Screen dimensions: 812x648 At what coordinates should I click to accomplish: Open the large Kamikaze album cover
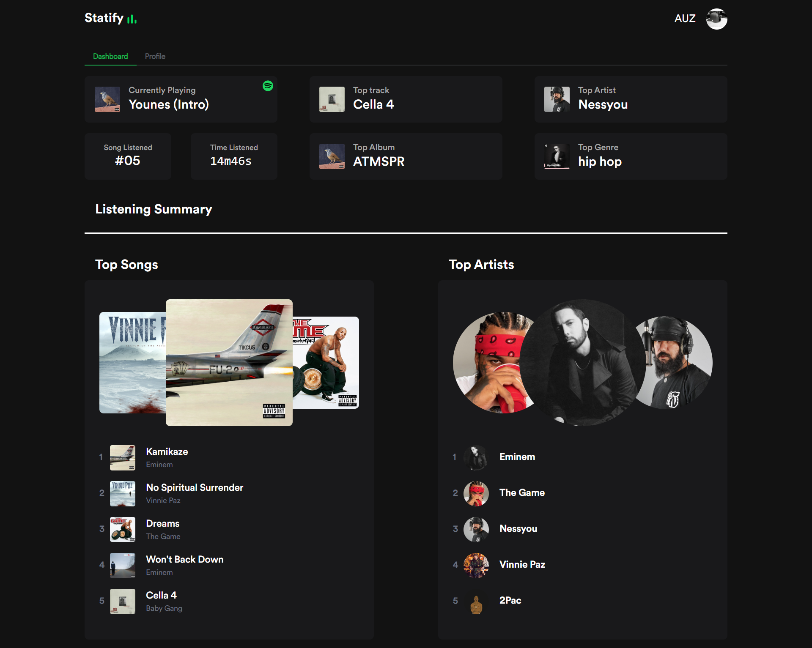coord(229,363)
